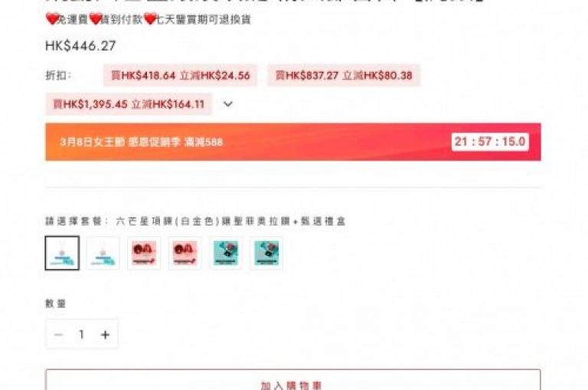Click the HK$1,395.45 discount tag
The width and height of the screenshot is (588, 390).
(129, 104)
